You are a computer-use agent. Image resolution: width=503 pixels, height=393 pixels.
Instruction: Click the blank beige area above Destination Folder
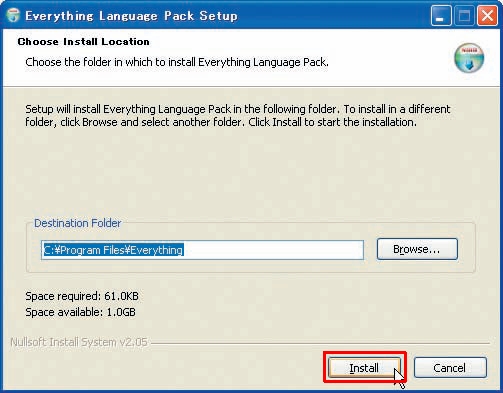click(x=250, y=173)
